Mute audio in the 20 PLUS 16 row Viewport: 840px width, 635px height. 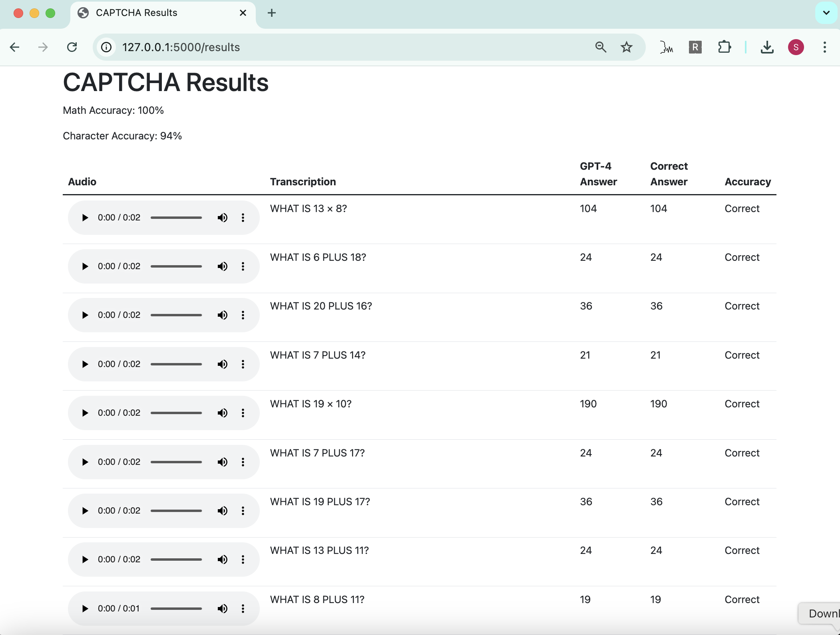tap(223, 315)
